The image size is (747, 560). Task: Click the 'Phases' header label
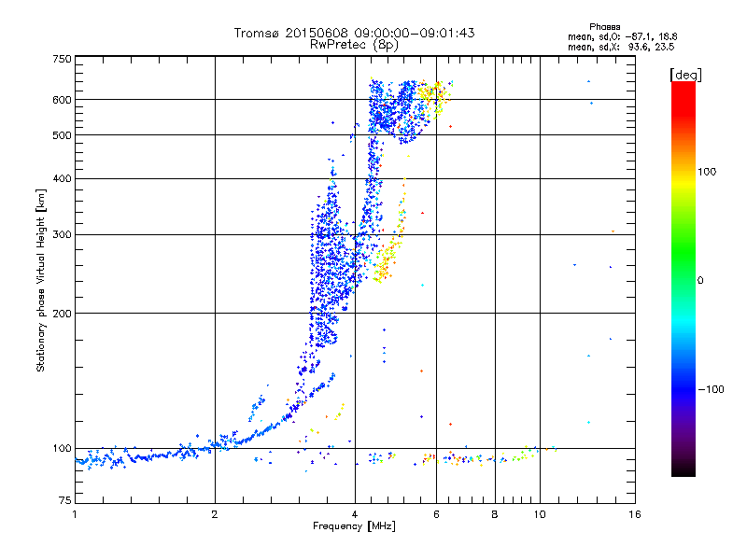(x=604, y=27)
